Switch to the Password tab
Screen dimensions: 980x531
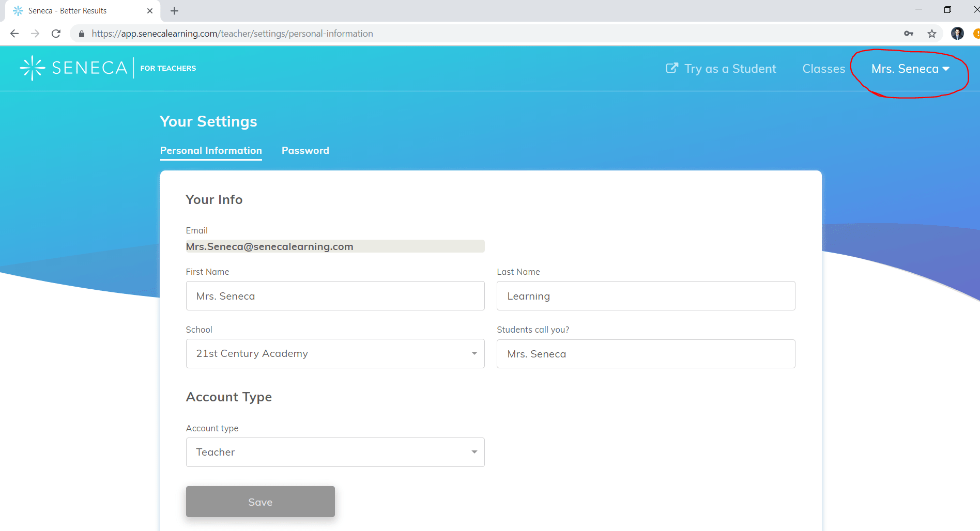click(305, 150)
